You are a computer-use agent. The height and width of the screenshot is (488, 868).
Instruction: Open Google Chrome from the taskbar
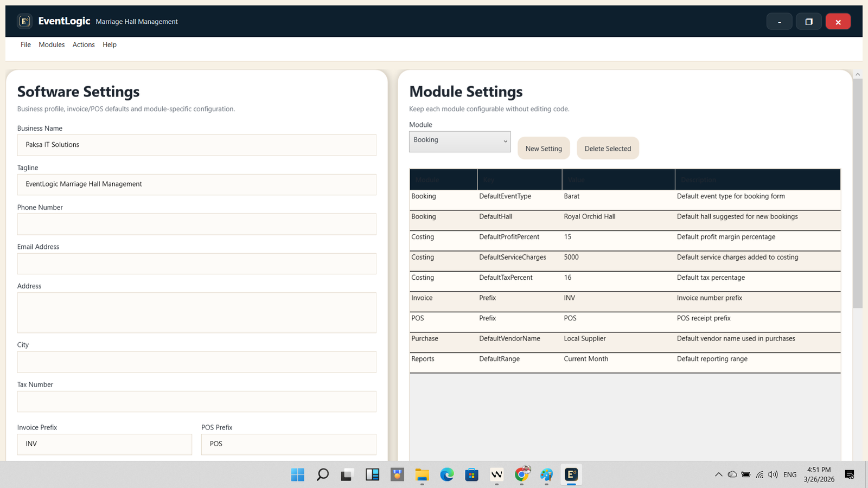click(522, 475)
